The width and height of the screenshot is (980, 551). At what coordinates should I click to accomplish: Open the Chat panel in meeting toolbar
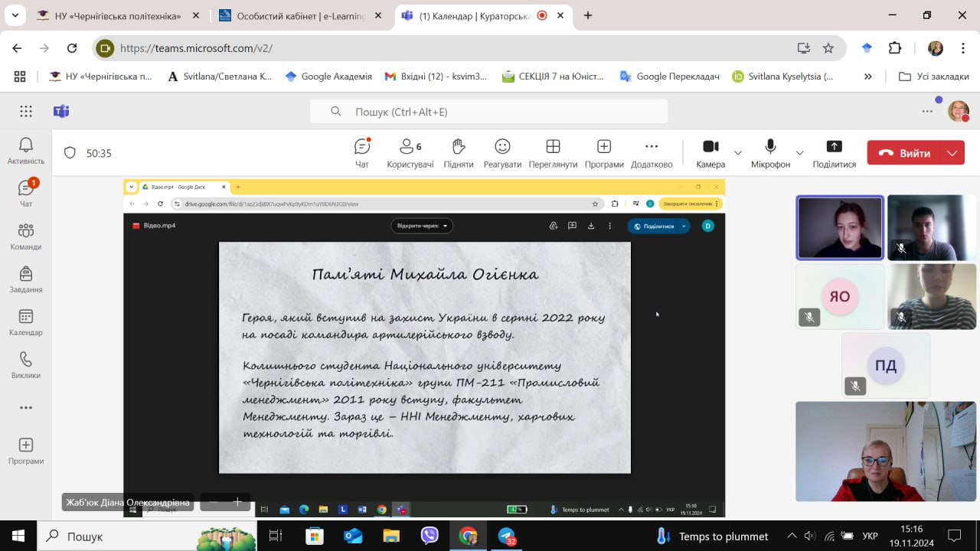362,153
